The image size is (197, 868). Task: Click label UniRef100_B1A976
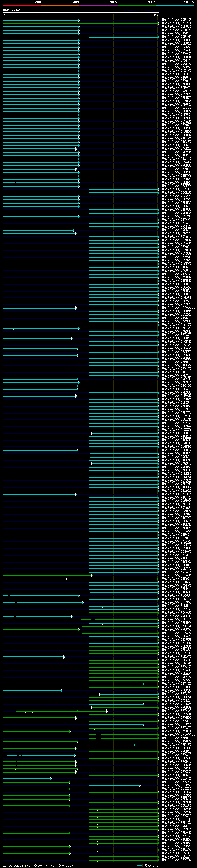pyautogui.click(x=177, y=301)
